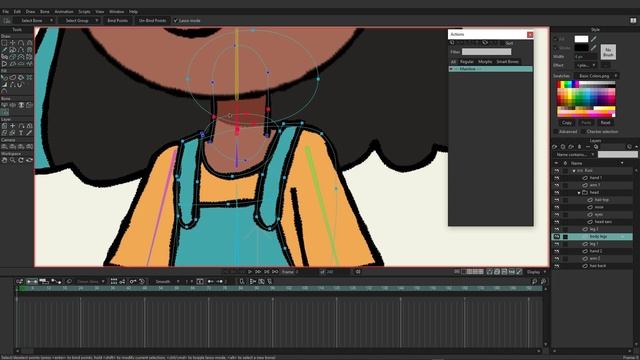Switch to Smart Bones tab in Actions

(x=507, y=62)
